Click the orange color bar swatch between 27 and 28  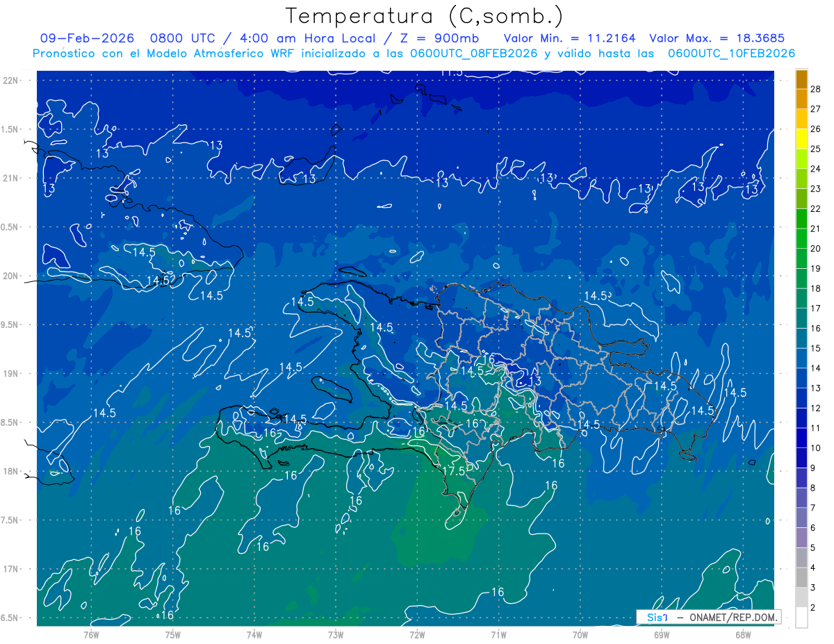802,99
